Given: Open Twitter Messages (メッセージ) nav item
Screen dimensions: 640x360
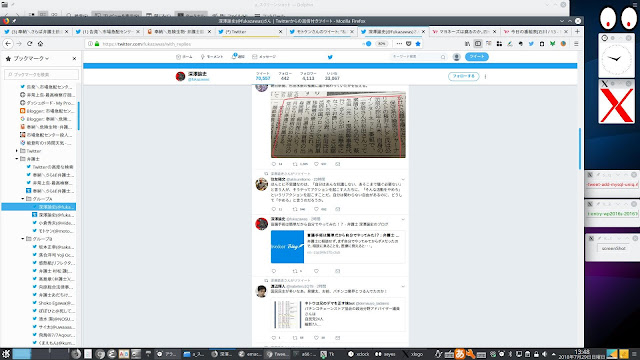Looking at the screenshot, I should click(264, 57).
